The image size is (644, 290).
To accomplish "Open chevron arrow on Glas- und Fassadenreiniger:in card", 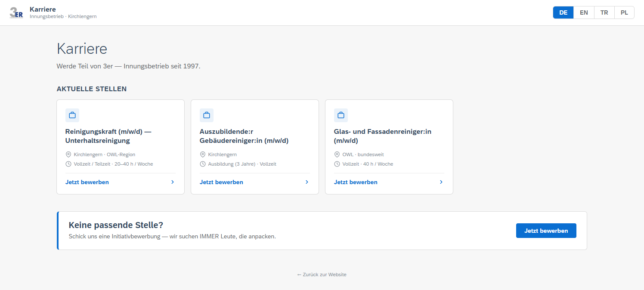I will [x=441, y=182].
